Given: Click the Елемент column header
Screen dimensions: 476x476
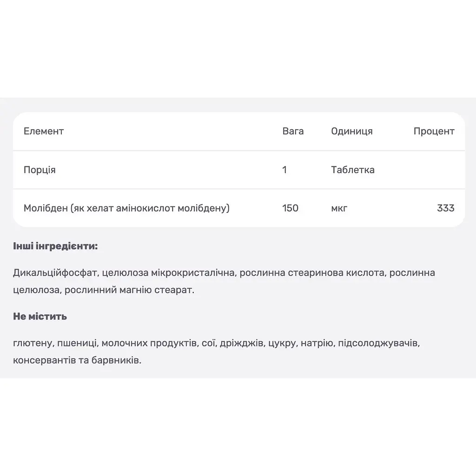Looking at the screenshot, I should click(44, 131).
